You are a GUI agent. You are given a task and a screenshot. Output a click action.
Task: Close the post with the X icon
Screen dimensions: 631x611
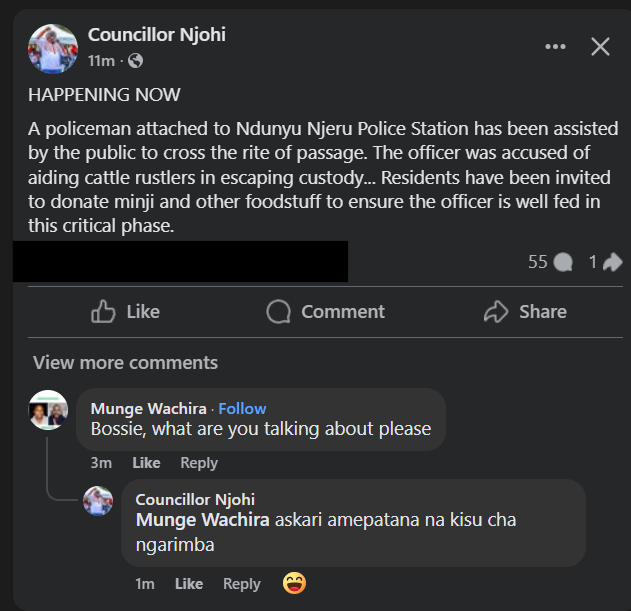600,47
